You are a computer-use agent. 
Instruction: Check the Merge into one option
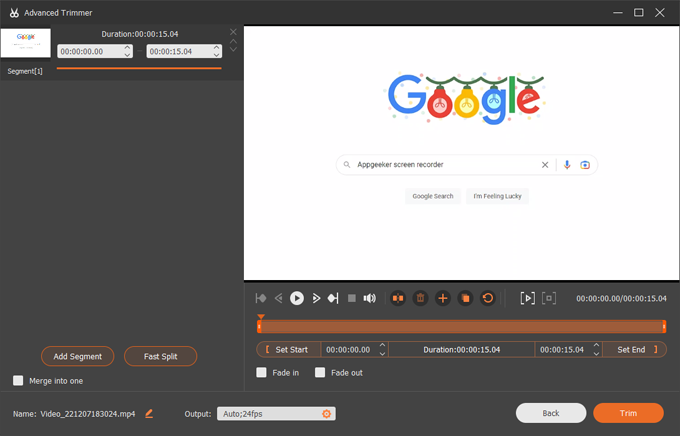[x=18, y=380]
